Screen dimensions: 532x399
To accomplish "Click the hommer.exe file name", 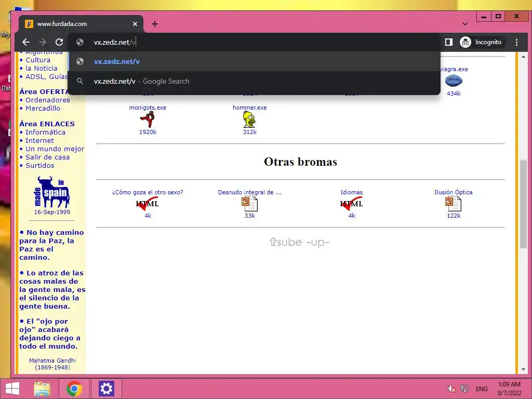I will pyautogui.click(x=250, y=108).
